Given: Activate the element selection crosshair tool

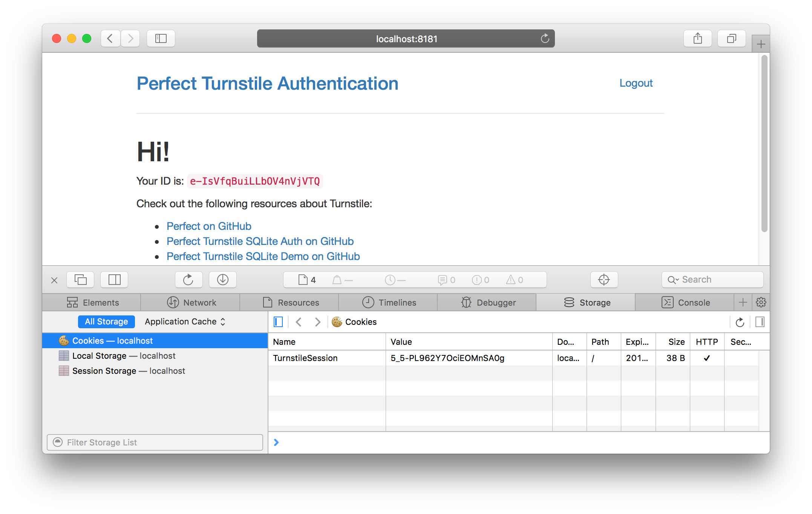Looking at the screenshot, I should pyautogui.click(x=604, y=280).
